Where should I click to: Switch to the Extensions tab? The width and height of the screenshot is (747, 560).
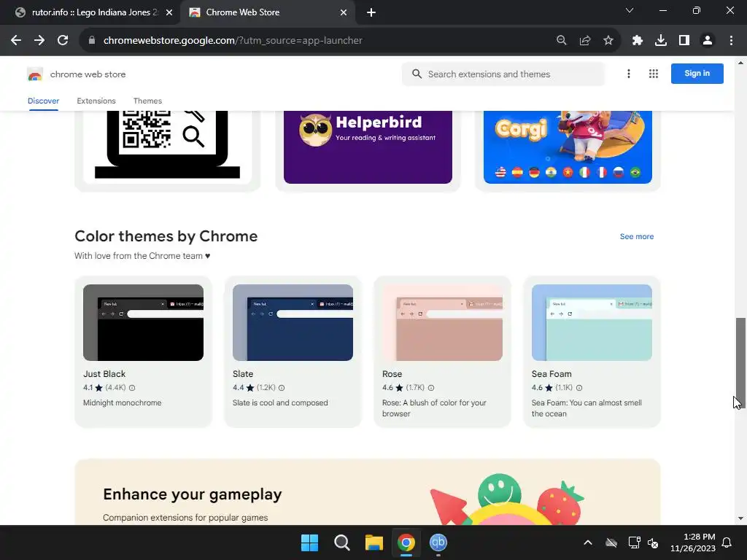pyautogui.click(x=96, y=101)
